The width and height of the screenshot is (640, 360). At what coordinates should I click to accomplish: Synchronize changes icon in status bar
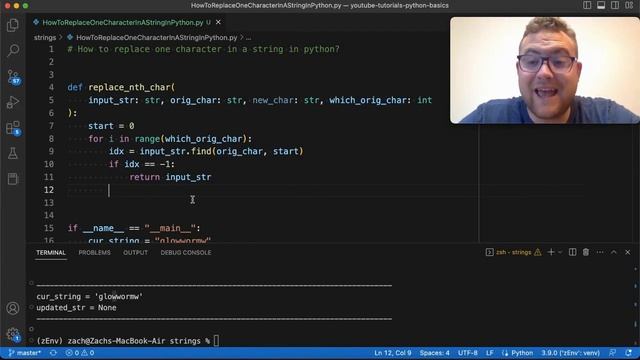coord(53,353)
